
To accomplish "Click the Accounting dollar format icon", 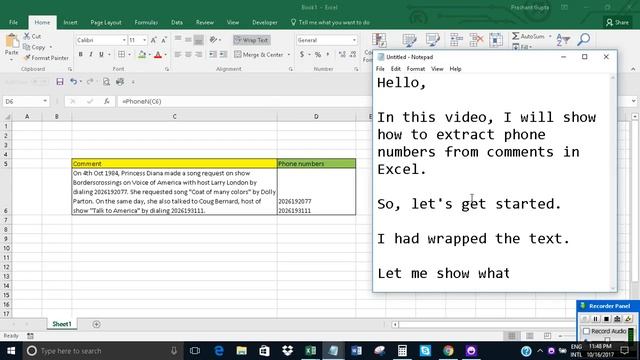I will (302, 54).
